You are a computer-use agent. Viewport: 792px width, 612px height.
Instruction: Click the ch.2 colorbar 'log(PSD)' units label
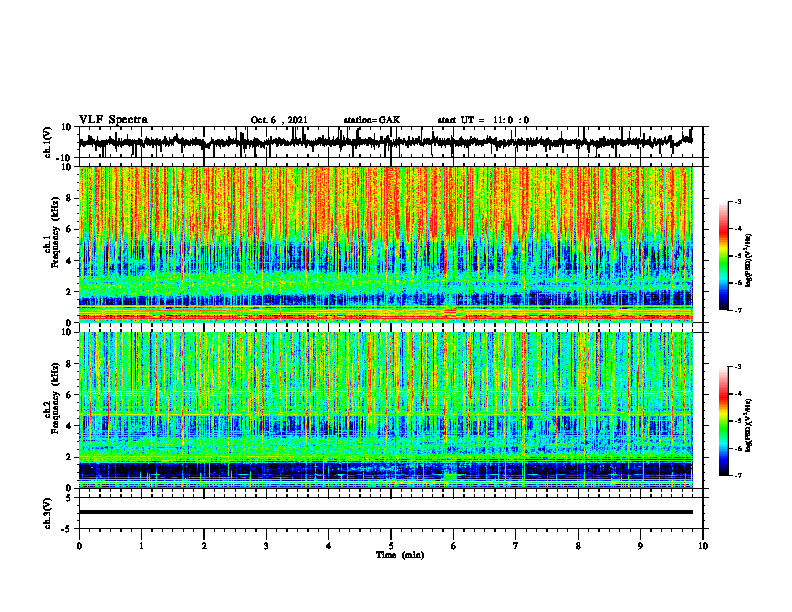point(749,425)
